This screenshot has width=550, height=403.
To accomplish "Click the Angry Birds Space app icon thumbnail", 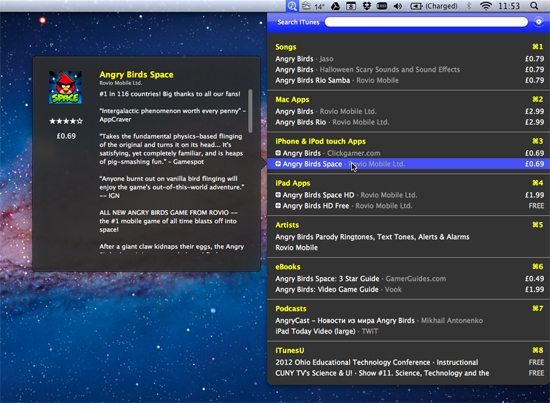I will pyautogui.click(x=65, y=87).
